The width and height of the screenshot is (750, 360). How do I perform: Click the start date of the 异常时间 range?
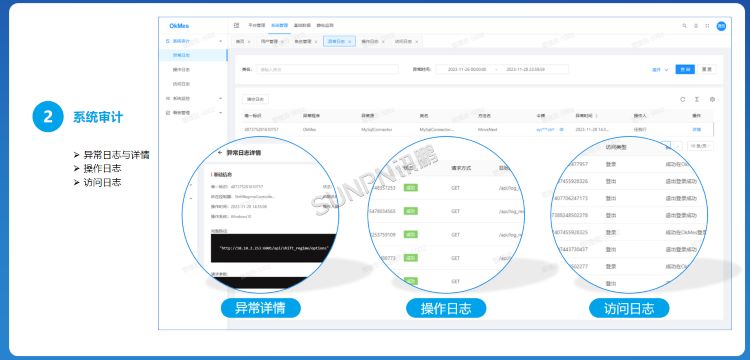[x=467, y=69]
